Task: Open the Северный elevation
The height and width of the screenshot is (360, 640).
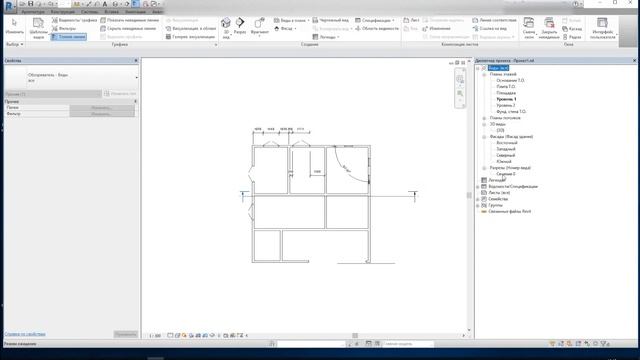Action: [506, 156]
